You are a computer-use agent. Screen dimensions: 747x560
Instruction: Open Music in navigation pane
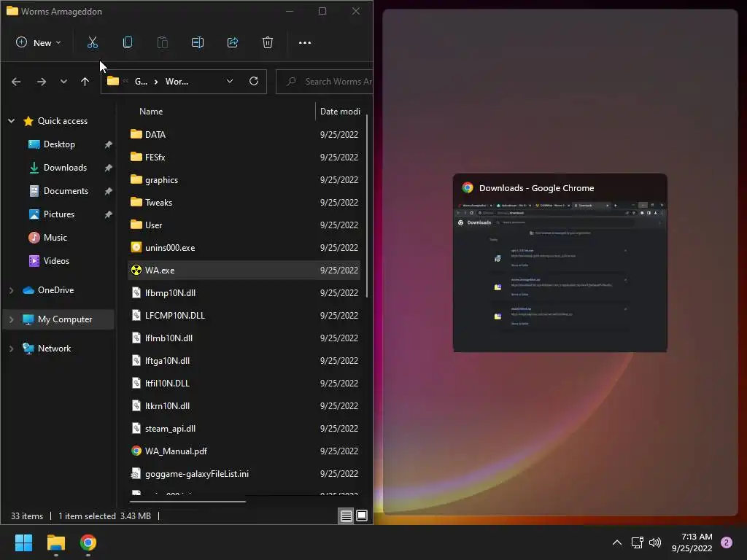[55, 238]
